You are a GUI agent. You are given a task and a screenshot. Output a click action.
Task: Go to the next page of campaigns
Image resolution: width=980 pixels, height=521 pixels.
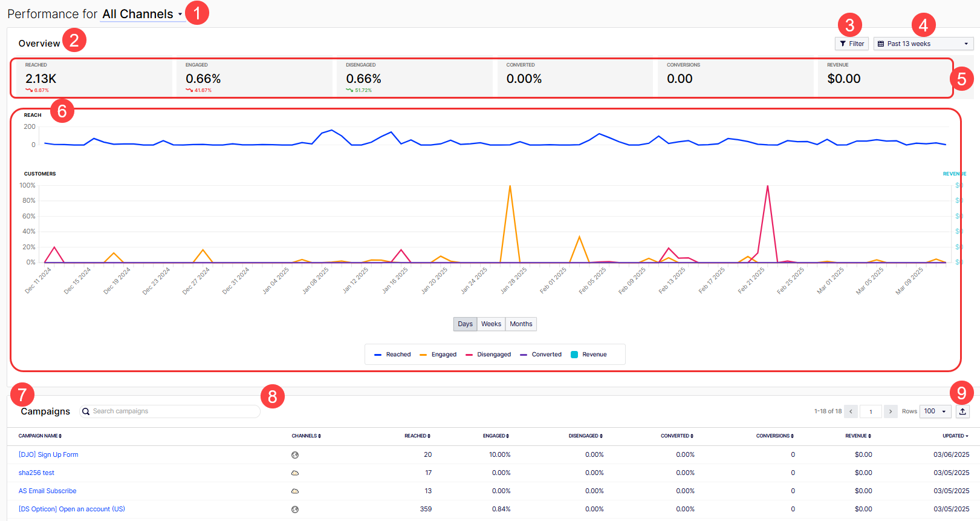(x=890, y=411)
